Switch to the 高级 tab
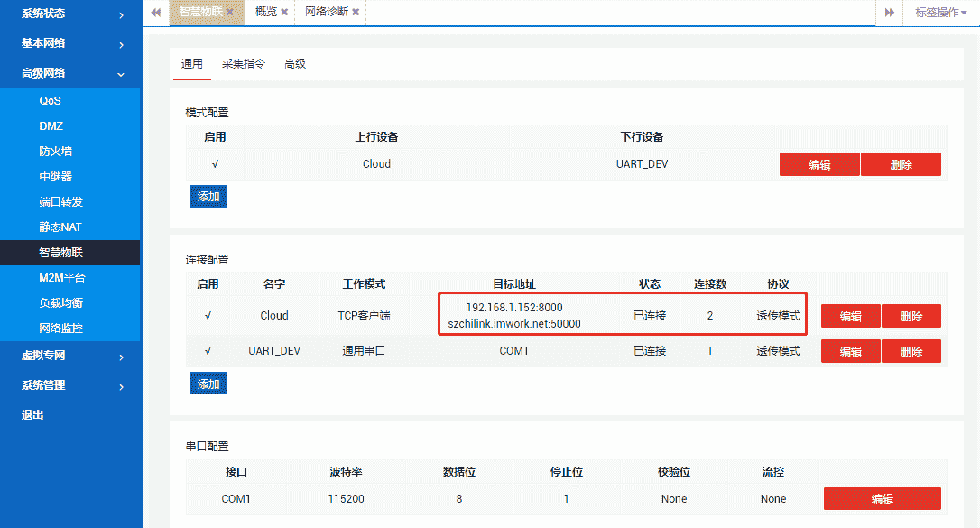This screenshot has width=980, height=528. click(x=294, y=63)
